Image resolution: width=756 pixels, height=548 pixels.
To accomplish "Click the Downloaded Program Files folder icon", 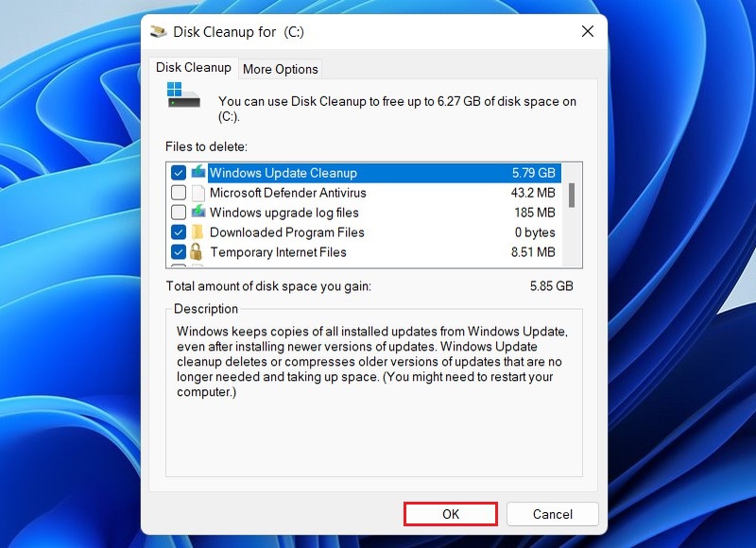I will (198, 232).
